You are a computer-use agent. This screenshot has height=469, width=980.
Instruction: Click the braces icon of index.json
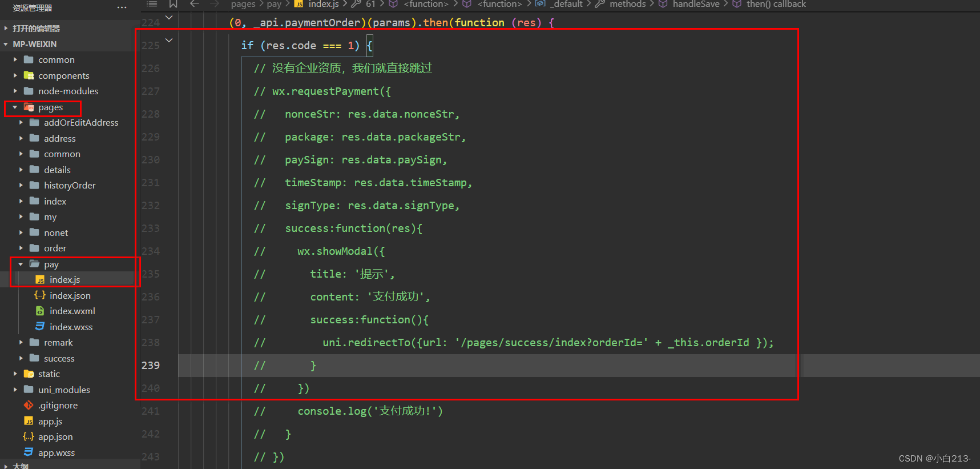[x=40, y=295]
